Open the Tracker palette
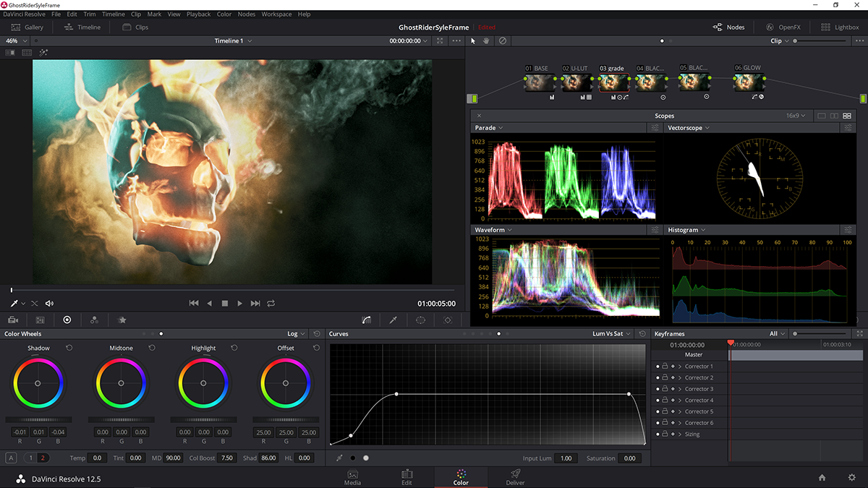 (x=448, y=320)
